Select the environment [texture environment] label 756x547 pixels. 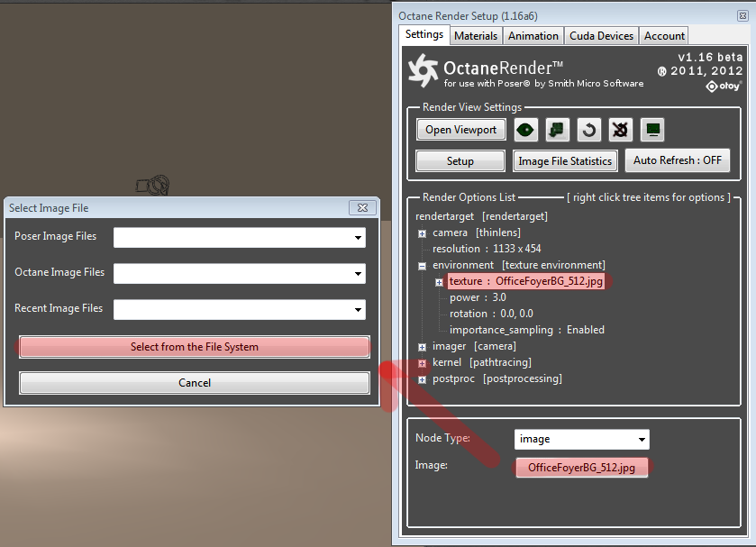coord(519,265)
